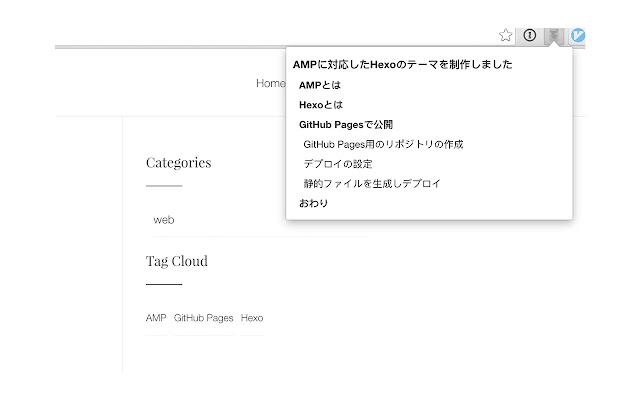The height and width of the screenshot is (400, 640).
Task: Go to the AMPとは section
Action: click(320, 85)
